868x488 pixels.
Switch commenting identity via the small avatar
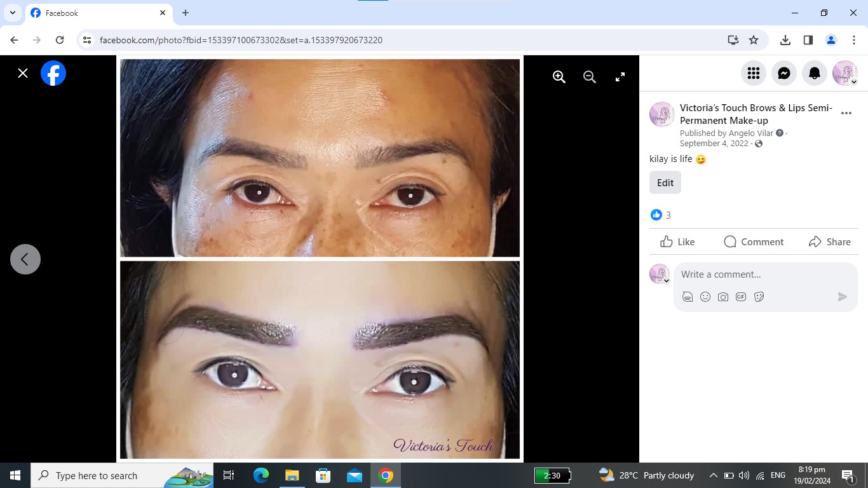[660, 274]
